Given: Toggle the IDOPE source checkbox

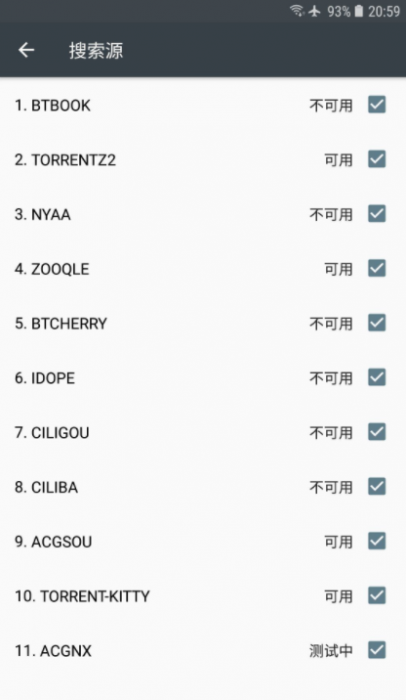Looking at the screenshot, I should coord(377,378).
